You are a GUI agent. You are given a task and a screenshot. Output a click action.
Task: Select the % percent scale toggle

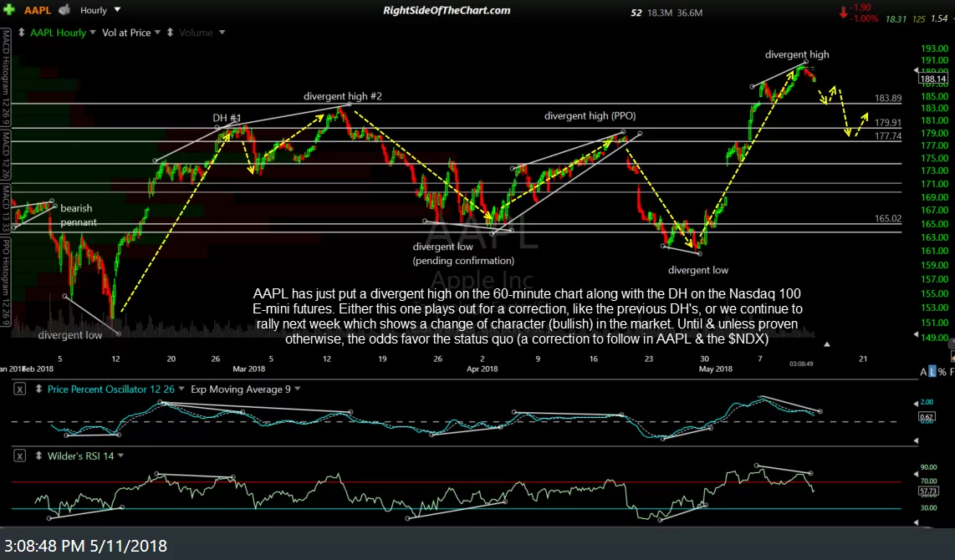942,371
